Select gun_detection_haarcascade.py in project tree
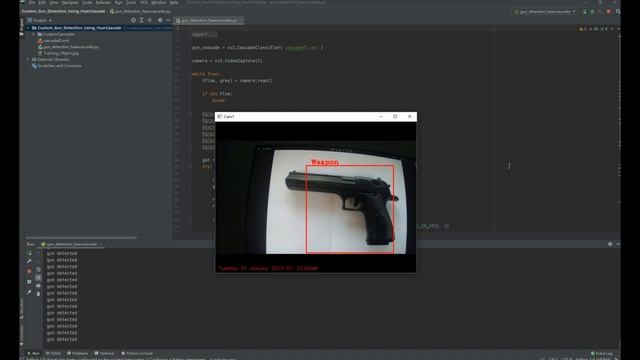 click(x=68, y=47)
